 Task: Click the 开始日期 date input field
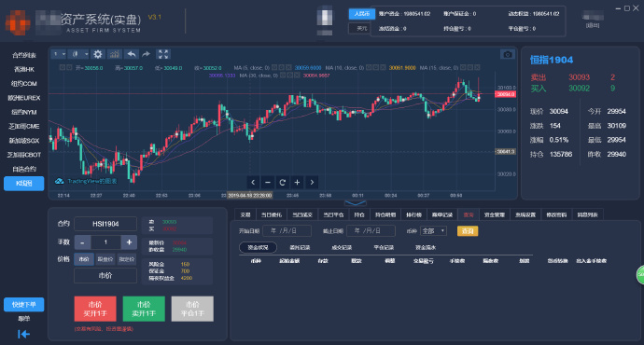click(287, 231)
